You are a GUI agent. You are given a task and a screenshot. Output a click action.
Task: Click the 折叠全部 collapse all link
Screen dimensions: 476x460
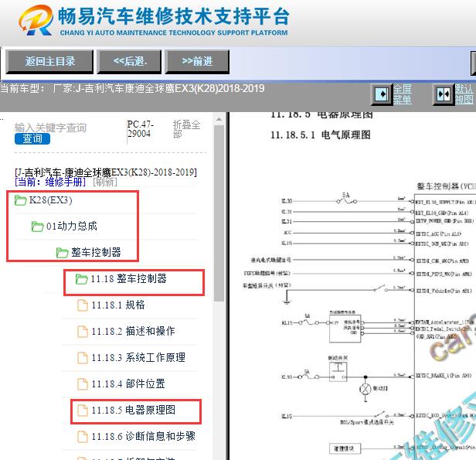point(186,129)
